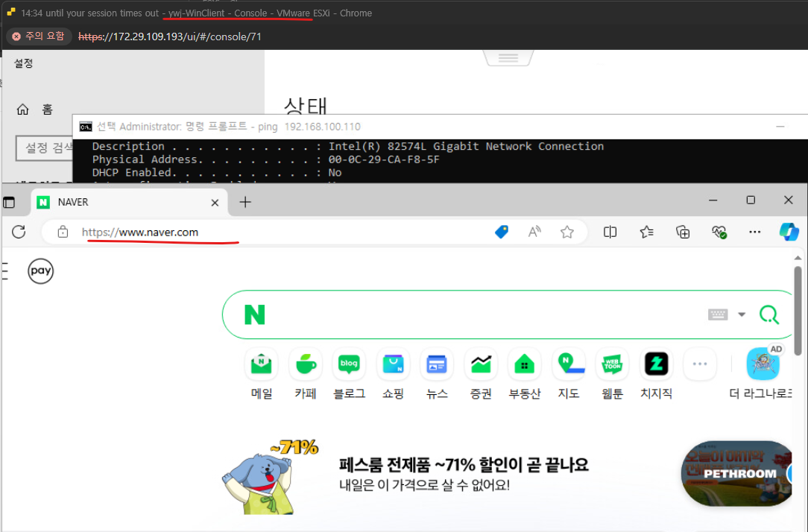Minimize the command prompt window
This screenshot has height=532, width=808.
[780, 127]
